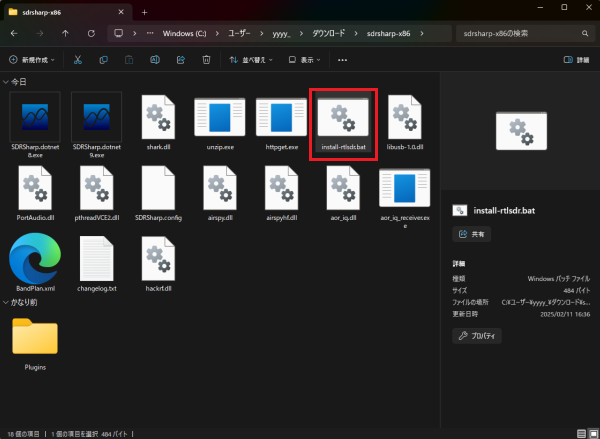
Task: Select aor_iq.dll file icon
Action: point(343,188)
